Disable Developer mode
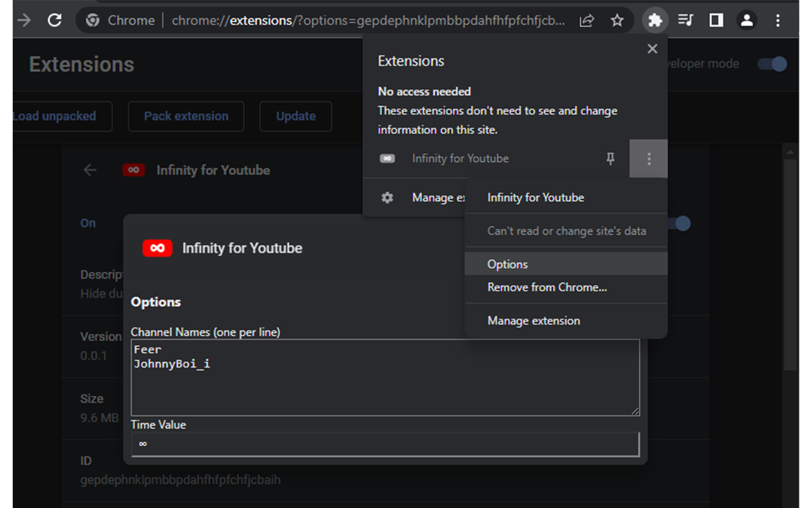This screenshot has width=812, height=508. tap(771, 63)
